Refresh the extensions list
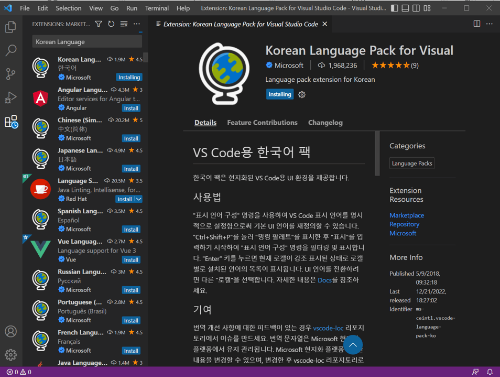Viewport: 500px width, 377px height. click(x=111, y=24)
